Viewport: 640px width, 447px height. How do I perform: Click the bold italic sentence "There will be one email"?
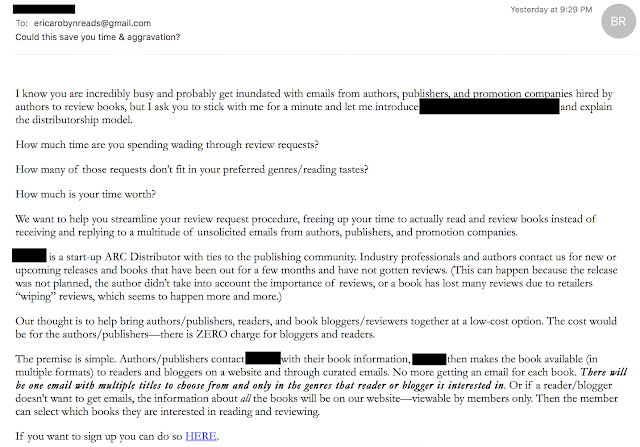pyautogui.click(x=321, y=378)
